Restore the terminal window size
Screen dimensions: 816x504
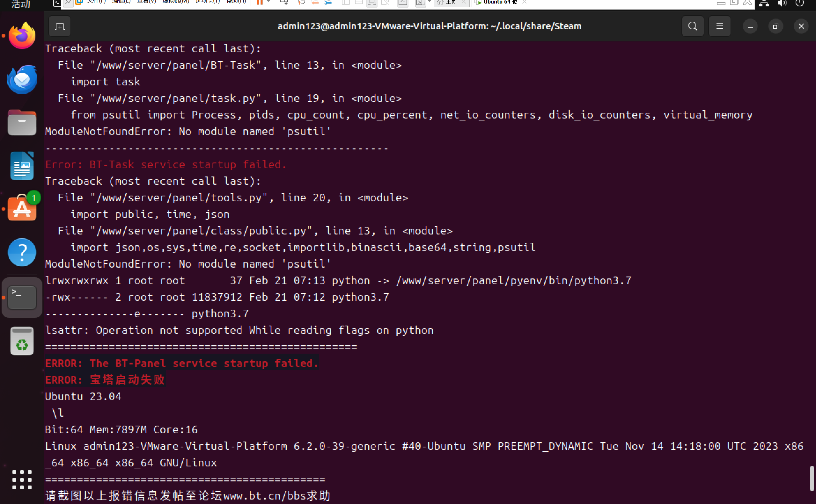pos(776,26)
